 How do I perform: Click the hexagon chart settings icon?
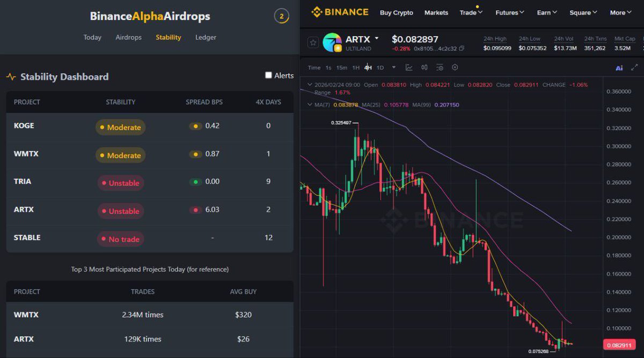coord(455,68)
